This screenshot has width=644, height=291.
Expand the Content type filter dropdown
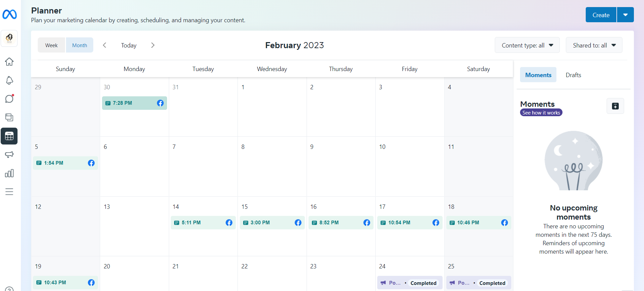(527, 45)
